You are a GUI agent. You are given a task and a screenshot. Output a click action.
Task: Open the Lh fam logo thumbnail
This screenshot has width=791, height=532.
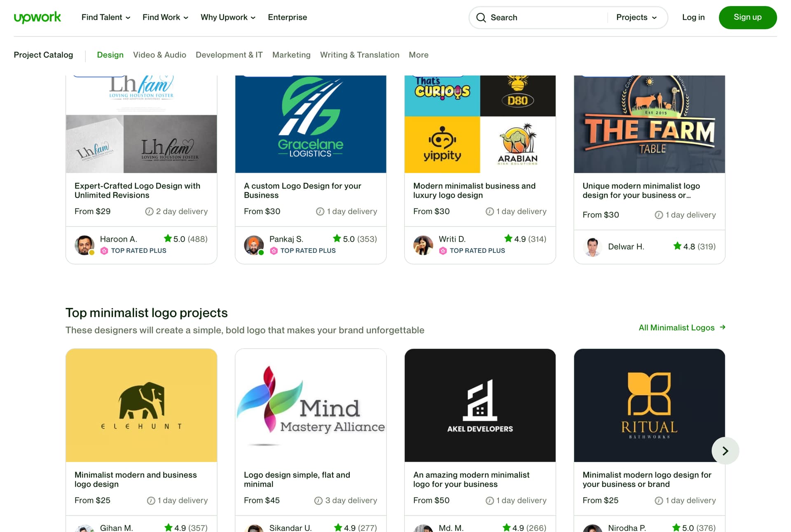[141, 124]
